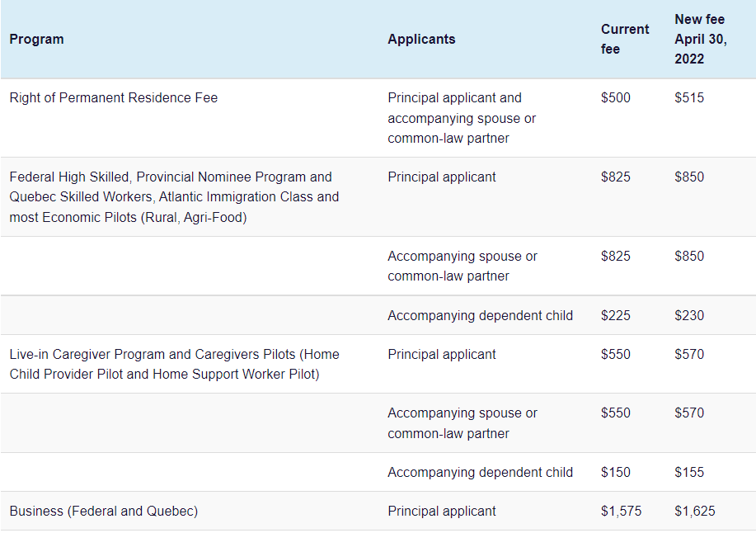Click the $1,625 new fee value
756x533 pixels.
(694, 512)
